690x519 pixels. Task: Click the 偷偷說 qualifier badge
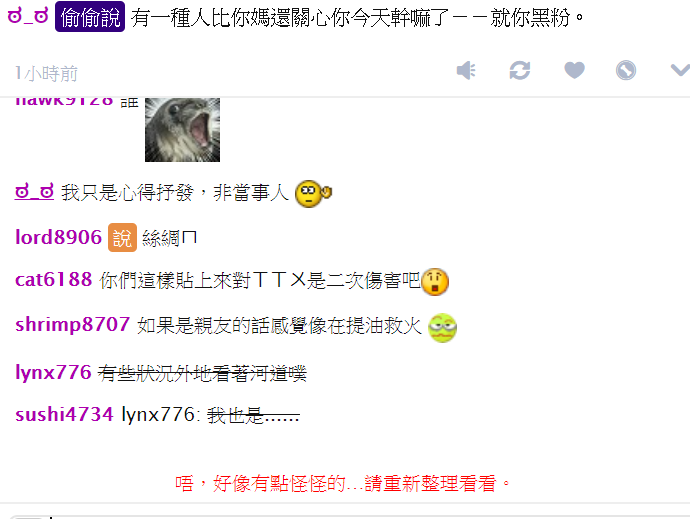[90, 17]
